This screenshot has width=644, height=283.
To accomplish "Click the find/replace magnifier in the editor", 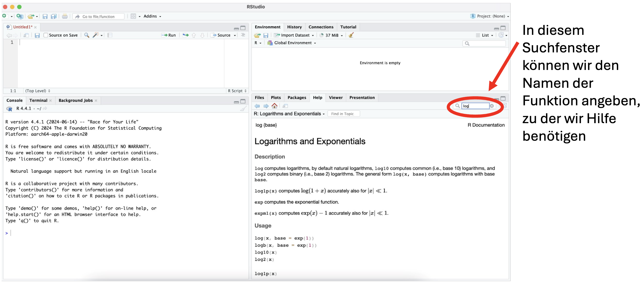I will coord(87,35).
